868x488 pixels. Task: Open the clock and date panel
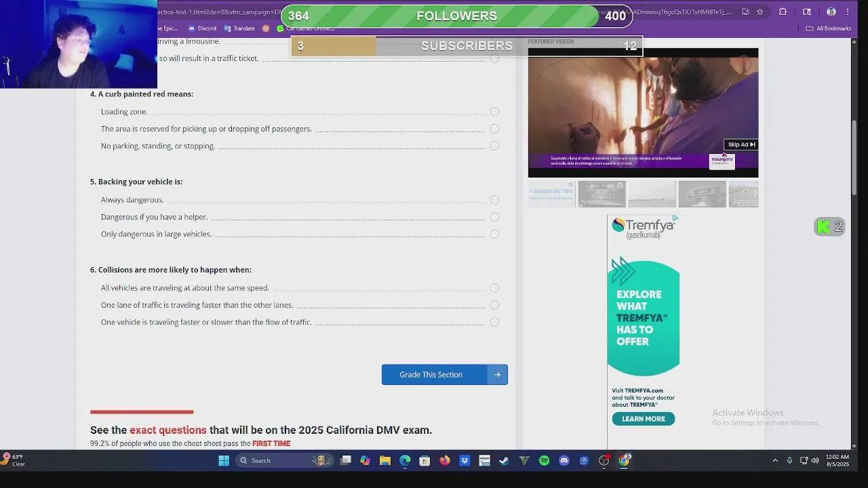click(837, 461)
